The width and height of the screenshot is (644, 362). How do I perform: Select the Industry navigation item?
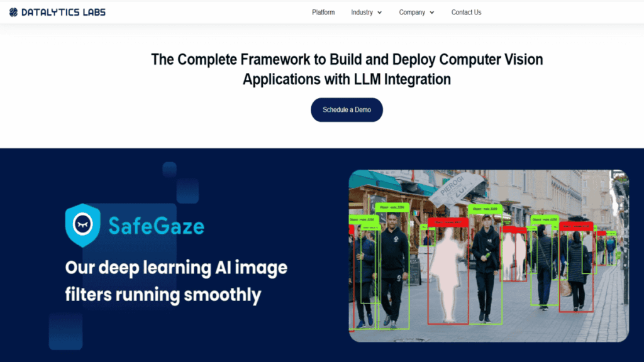coord(362,13)
